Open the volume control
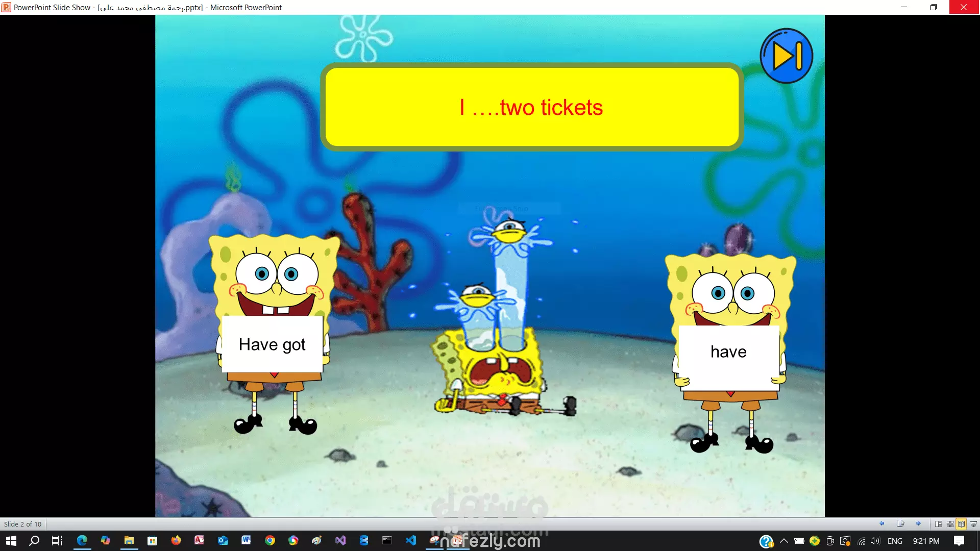This screenshot has width=980, height=551. point(875,541)
